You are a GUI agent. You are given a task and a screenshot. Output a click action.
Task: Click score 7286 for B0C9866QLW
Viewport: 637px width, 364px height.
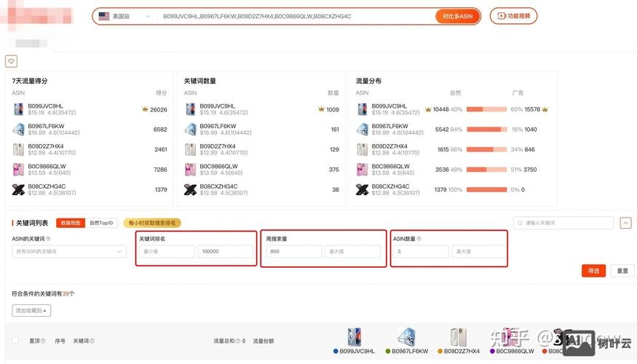coord(160,170)
